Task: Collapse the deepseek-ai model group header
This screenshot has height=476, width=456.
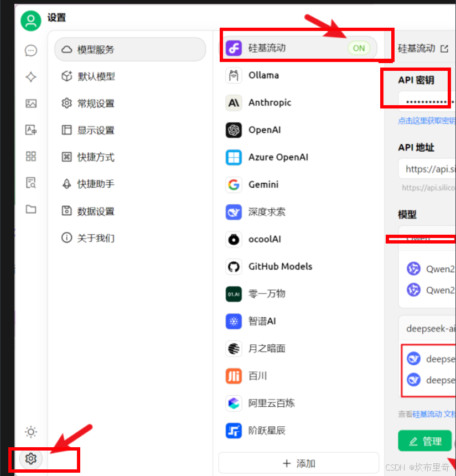Action: [x=427, y=328]
